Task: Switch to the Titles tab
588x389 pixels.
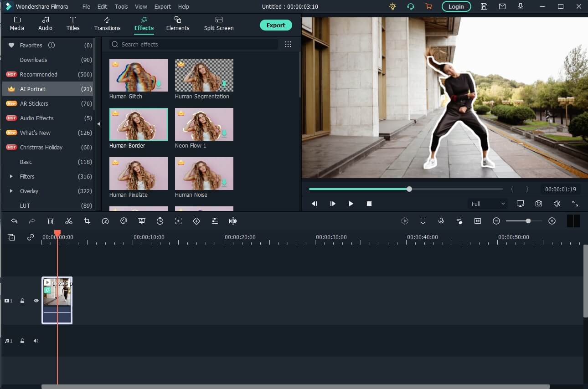Action: 73,24
